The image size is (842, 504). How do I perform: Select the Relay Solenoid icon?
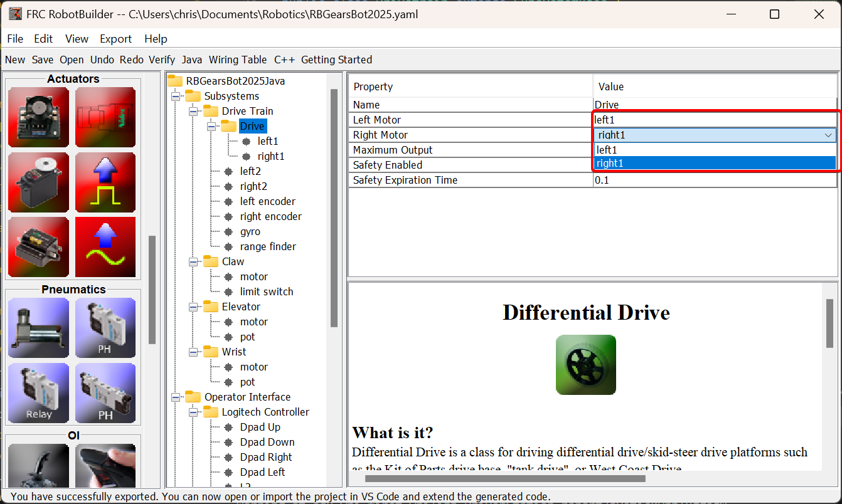pos(38,391)
